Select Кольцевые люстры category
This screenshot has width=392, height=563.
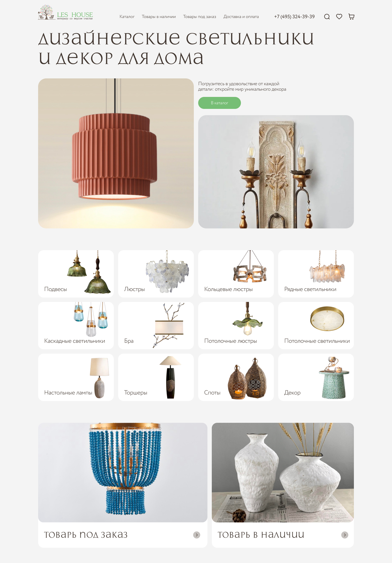pos(236,274)
